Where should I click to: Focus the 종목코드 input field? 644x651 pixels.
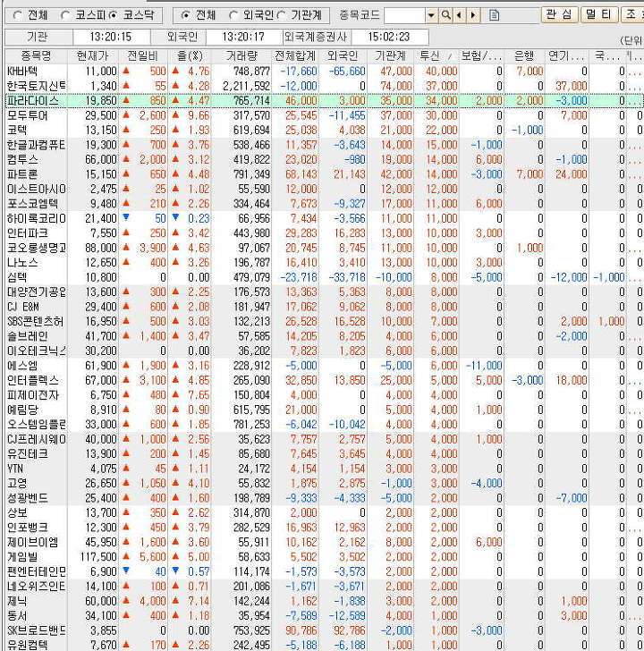[x=405, y=15]
